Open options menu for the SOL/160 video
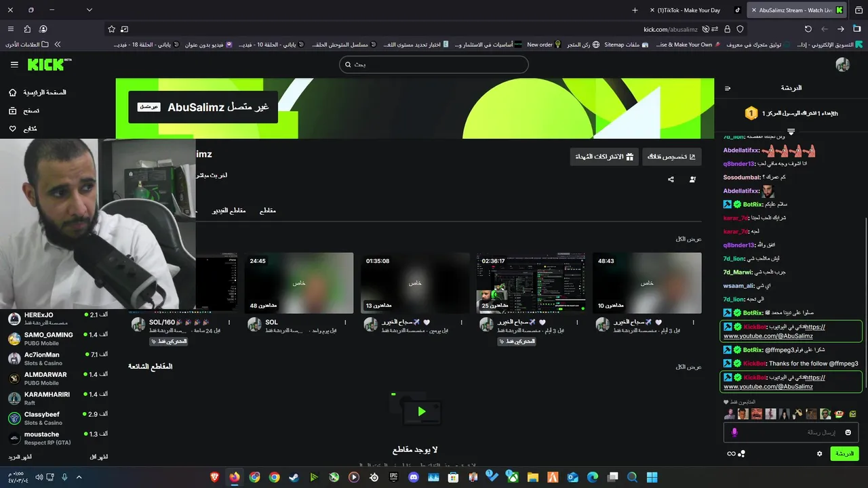This screenshot has width=868, height=488. [x=229, y=323]
